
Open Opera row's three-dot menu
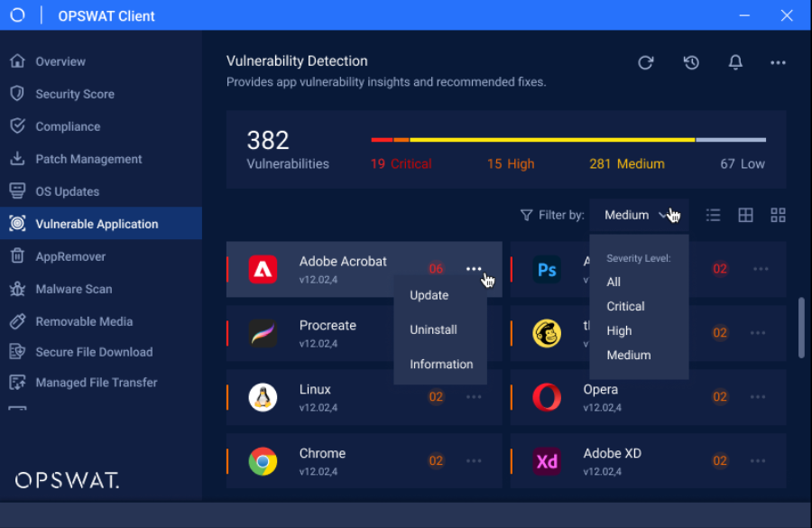click(758, 396)
